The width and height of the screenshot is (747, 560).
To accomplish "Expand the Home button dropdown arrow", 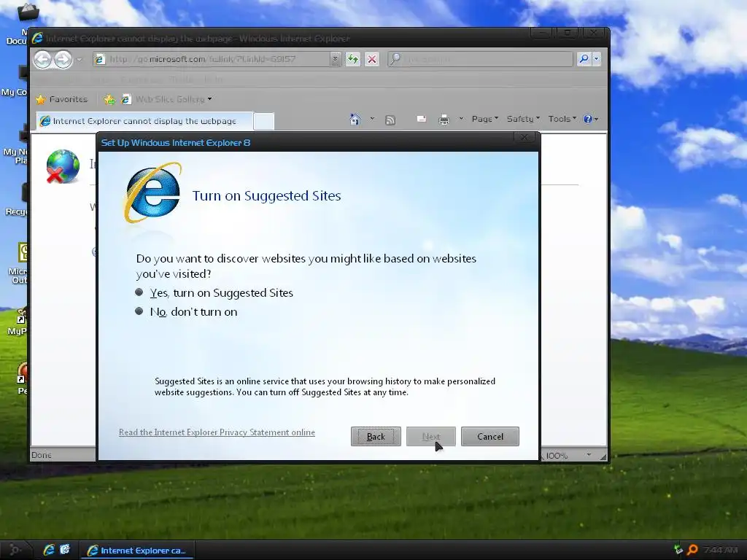I will [372, 119].
